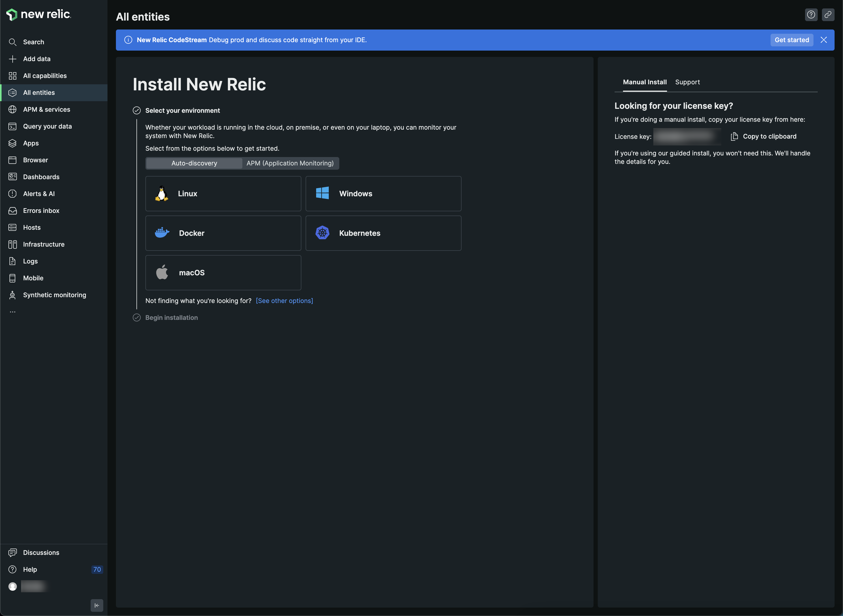Click the blurred license key field
This screenshot has height=616, width=843.
coord(687,136)
